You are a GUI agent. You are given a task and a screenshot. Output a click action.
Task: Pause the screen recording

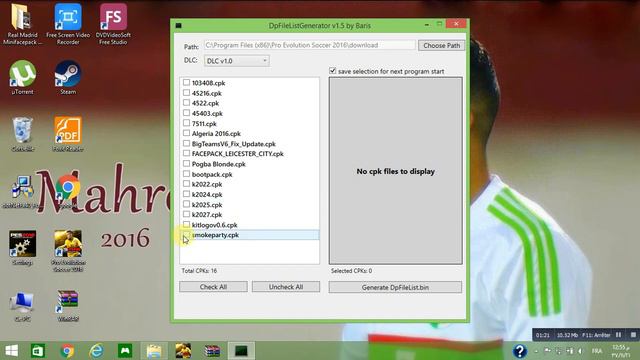coord(618,335)
